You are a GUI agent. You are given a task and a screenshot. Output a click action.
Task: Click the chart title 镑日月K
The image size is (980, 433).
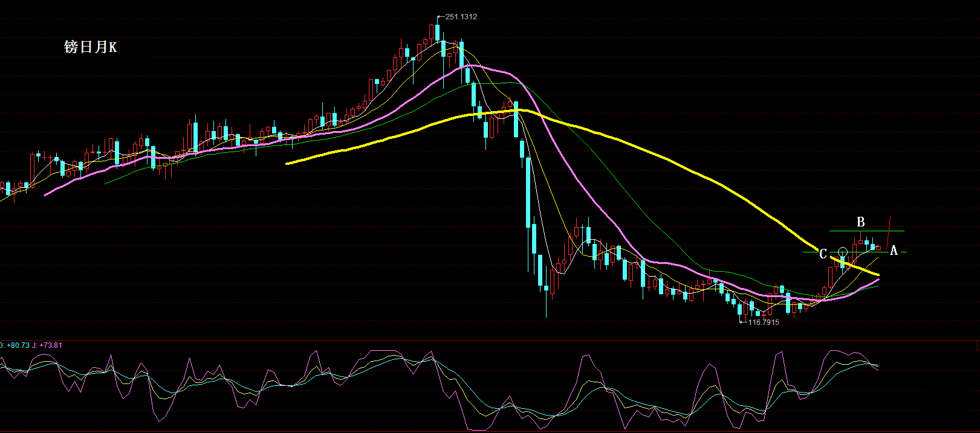click(x=91, y=47)
